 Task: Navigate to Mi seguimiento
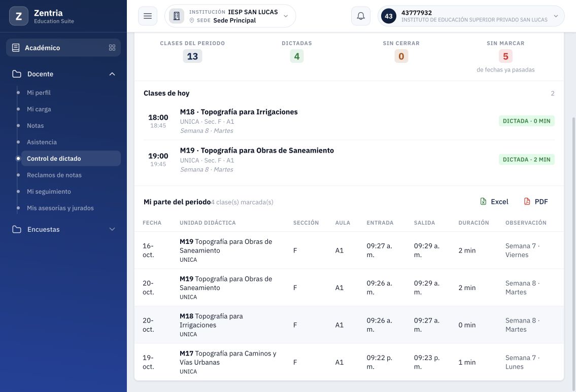[x=49, y=192]
